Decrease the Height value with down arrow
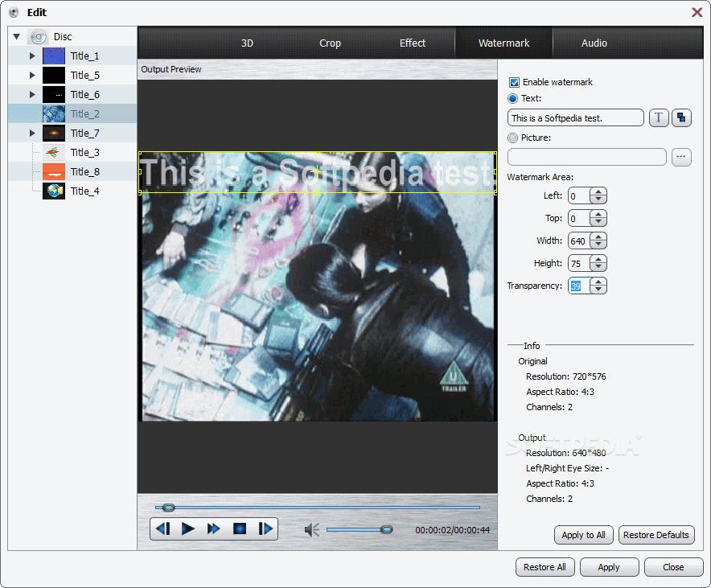 (x=598, y=267)
